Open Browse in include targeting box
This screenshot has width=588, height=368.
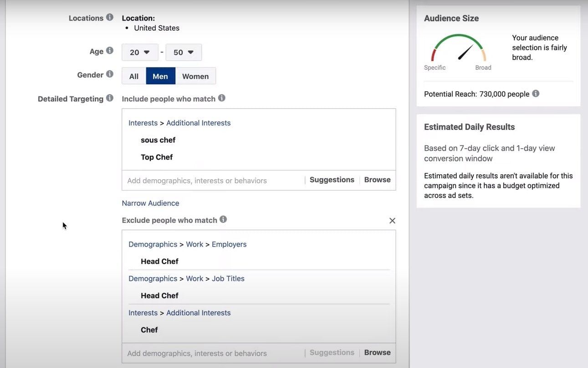point(378,180)
